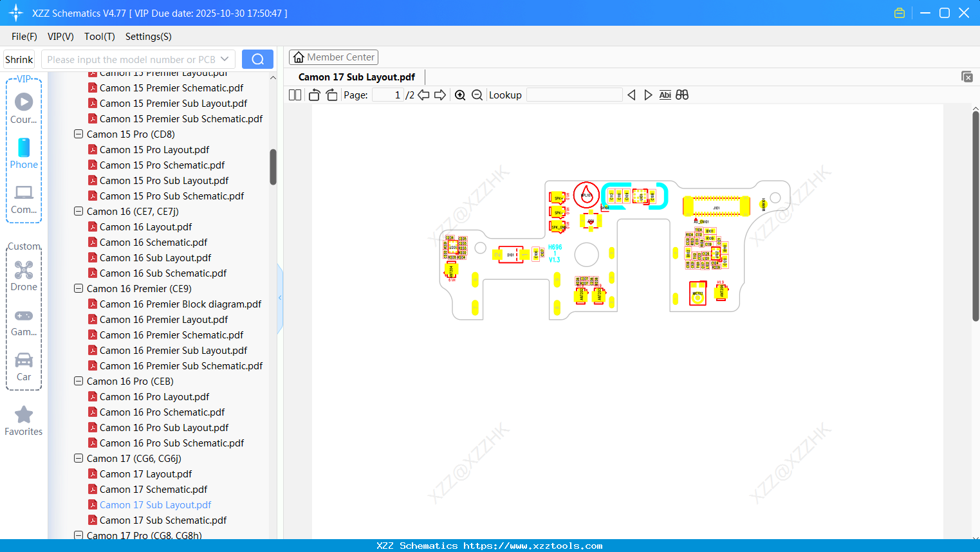
Task: Open Camon 15 Pro Sub Schematic.pdf
Action: (x=172, y=196)
